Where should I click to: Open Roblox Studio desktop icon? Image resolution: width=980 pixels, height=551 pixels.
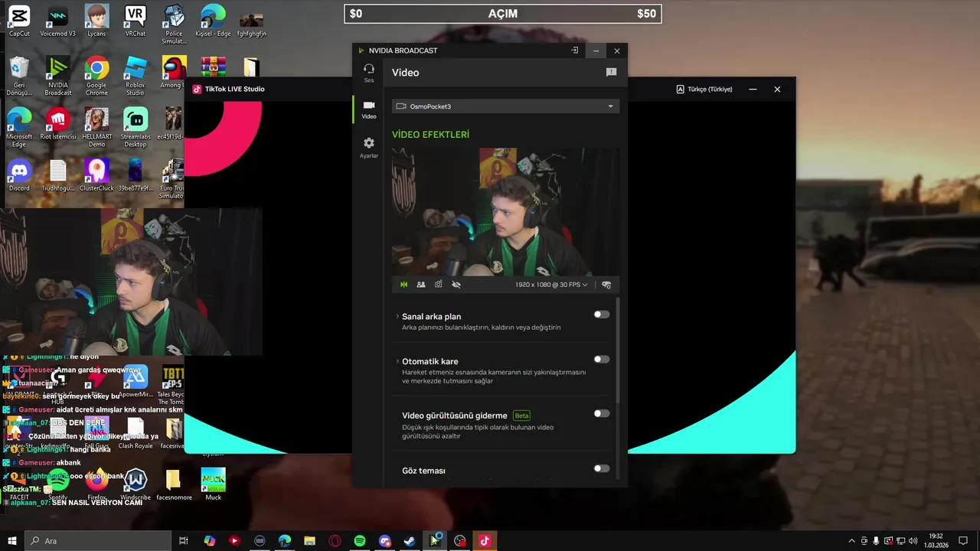point(136,76)
